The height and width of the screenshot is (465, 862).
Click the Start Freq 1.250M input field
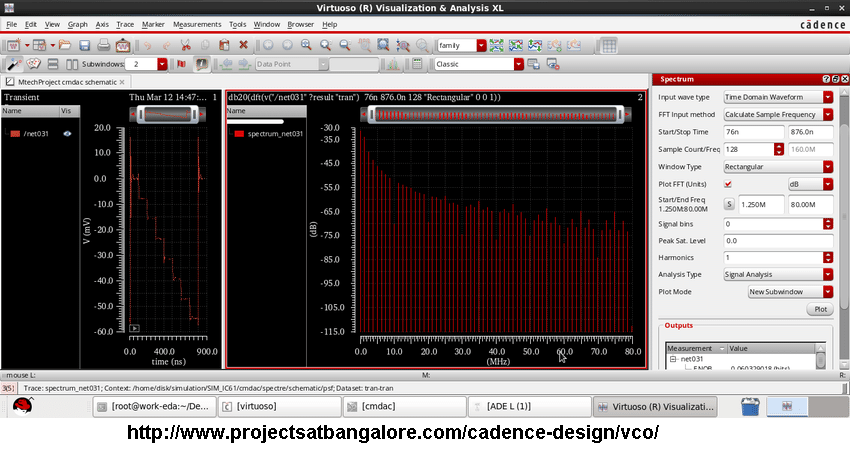coord(761,204)
